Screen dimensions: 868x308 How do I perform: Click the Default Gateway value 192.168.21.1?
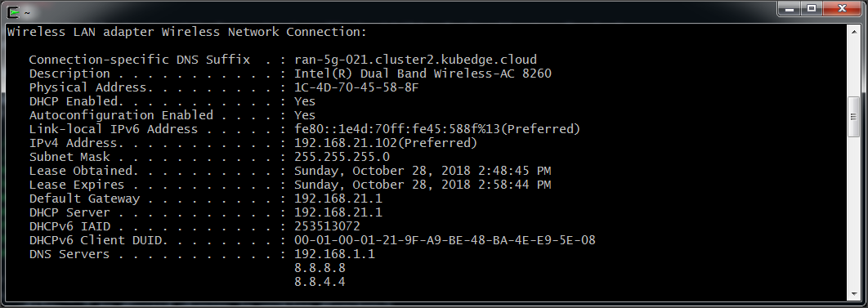(x=338, y=199)
